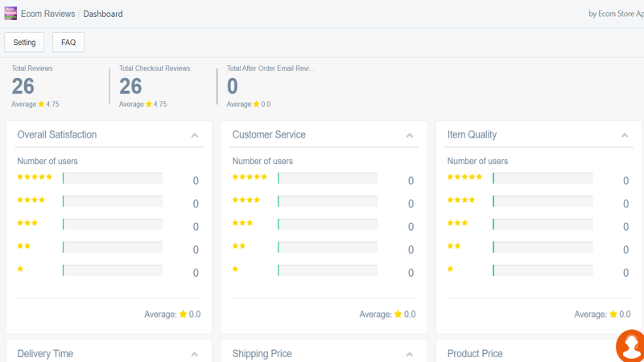Click the three-star progress bar in Customer Service
This screenshot has width=644, height=362.
[328, 224]
